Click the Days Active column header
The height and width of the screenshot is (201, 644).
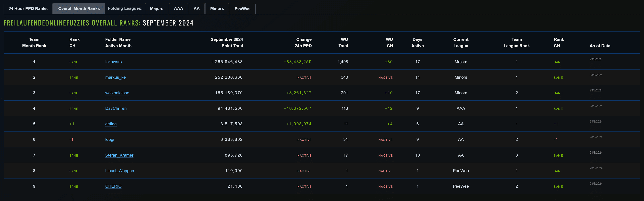coord(418,42)
